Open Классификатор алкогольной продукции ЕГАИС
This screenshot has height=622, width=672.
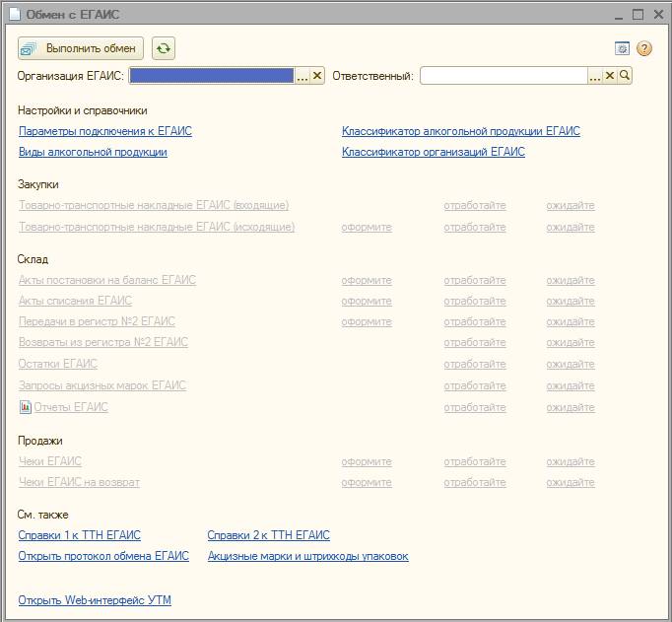tap(461, 131)
